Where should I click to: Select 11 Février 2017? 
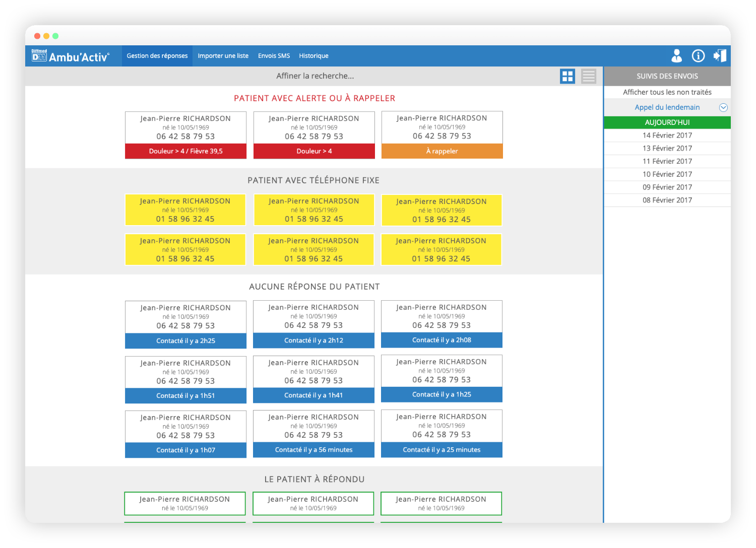pyautogui.click(x=667, y=161)
